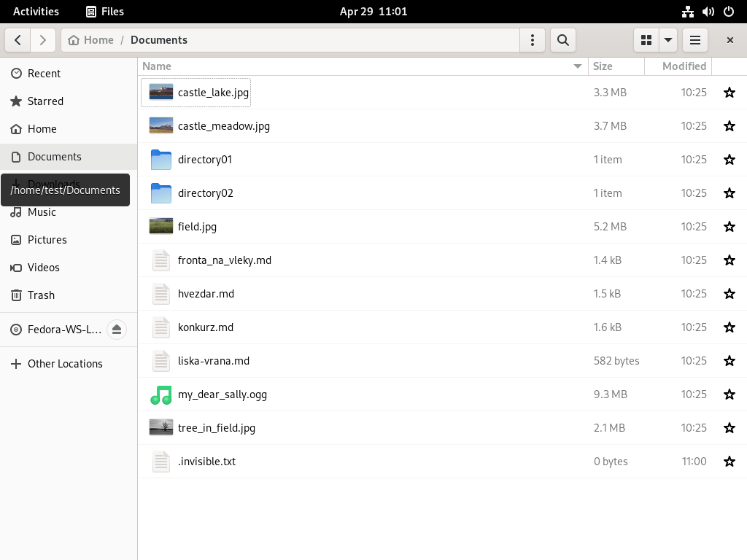Image resolution: width=747 pixels, height=560 pixels.
Task: Click Home in the path bar
Action: point(91,40)
